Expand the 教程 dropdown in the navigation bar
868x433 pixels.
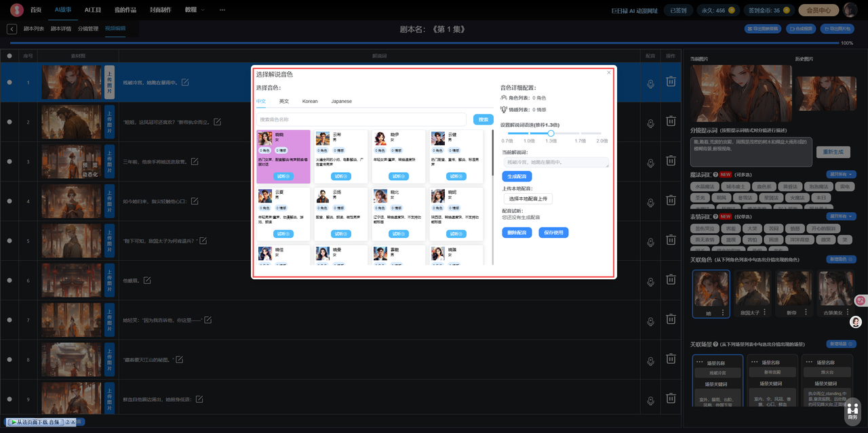click(195, 10)
